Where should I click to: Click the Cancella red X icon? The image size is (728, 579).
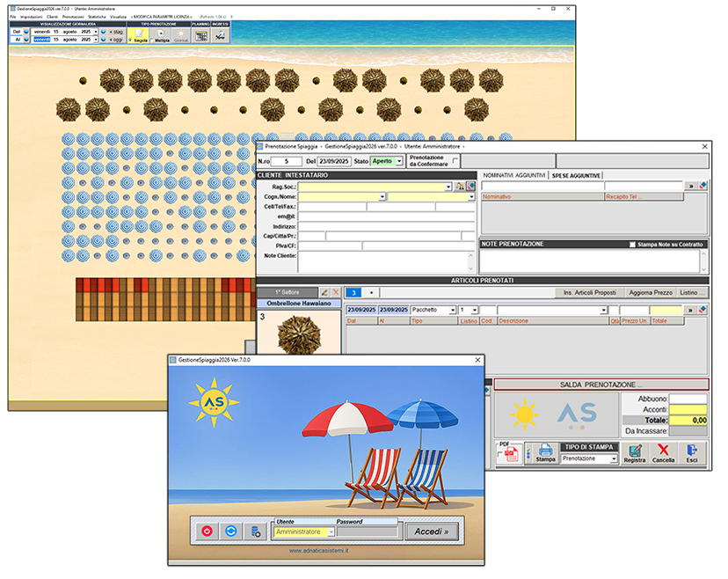pos(663,453)
